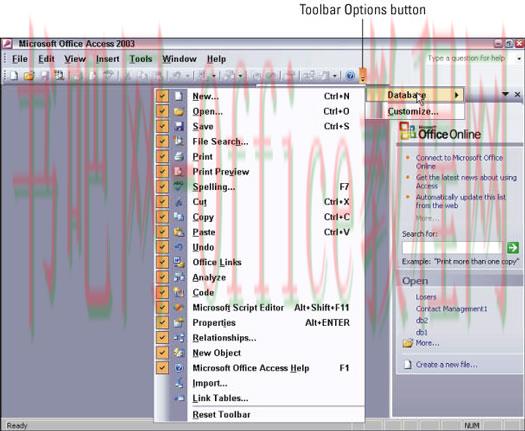525x431 pixels.
Task: Open the File menu
Action: click(x=20, y=59)
